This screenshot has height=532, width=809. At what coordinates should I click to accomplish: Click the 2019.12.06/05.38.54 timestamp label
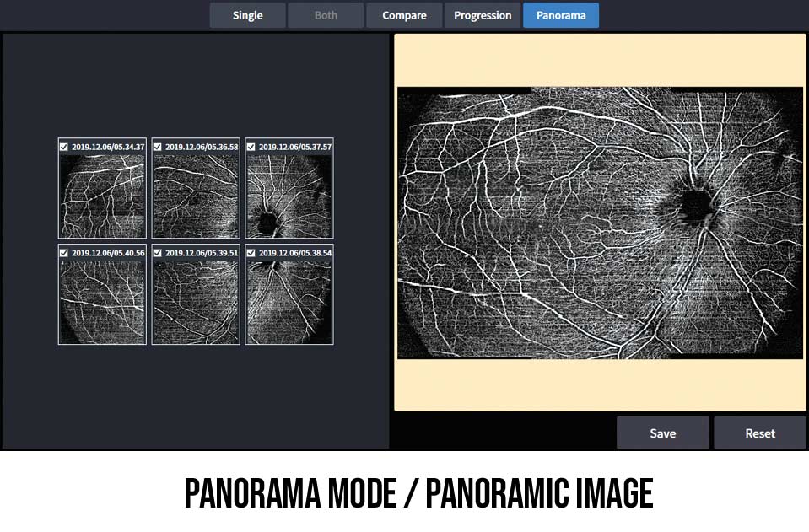point(295,253)
